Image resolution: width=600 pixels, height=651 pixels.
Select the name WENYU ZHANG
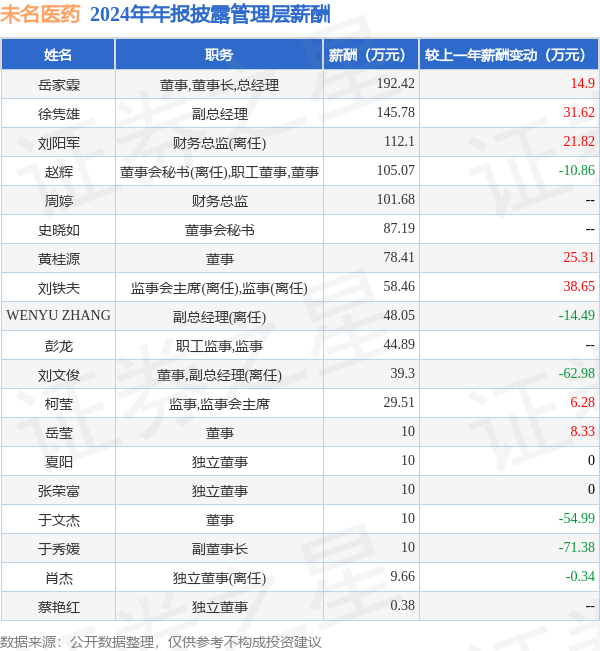pyautogui.click(x=59, y=316)
